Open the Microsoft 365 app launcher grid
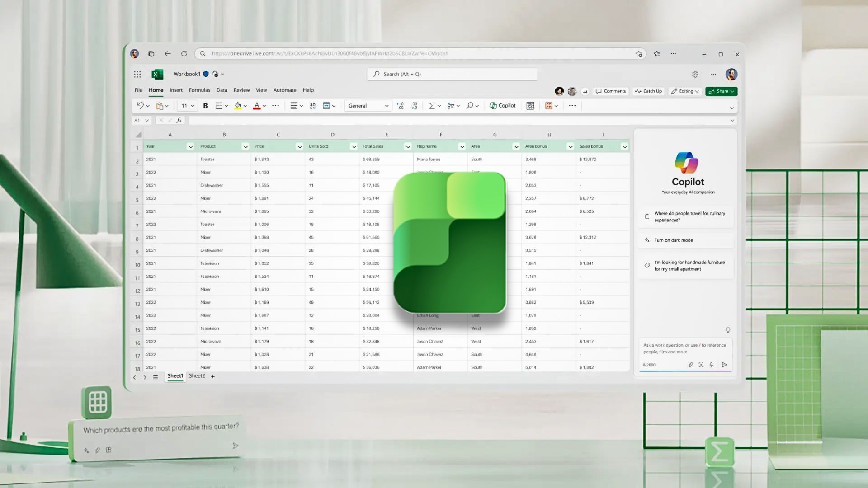868x488 pixels. 137,74
